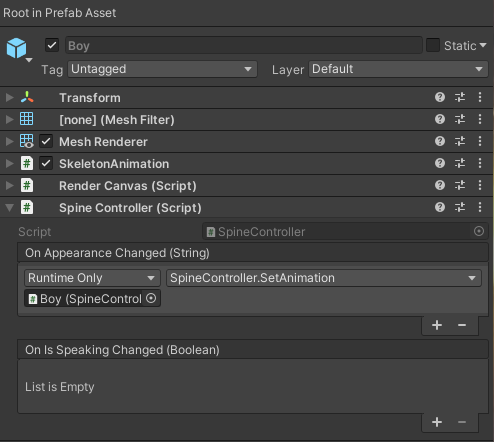Click the Render Canvas help icon

point(440,185)
